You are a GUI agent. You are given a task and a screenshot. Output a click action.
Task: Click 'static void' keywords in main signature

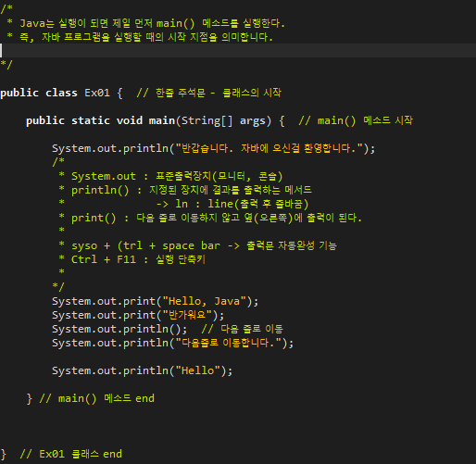[106, 120]
